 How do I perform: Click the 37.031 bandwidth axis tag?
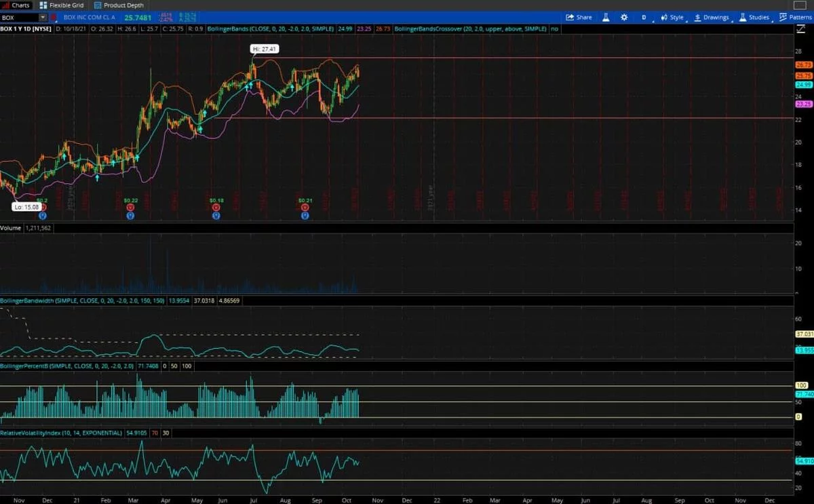[x=804, y=334]
